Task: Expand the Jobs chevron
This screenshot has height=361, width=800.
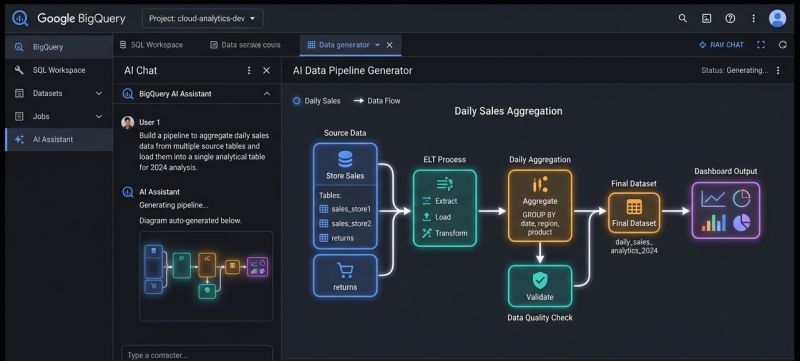Action: 99,116
